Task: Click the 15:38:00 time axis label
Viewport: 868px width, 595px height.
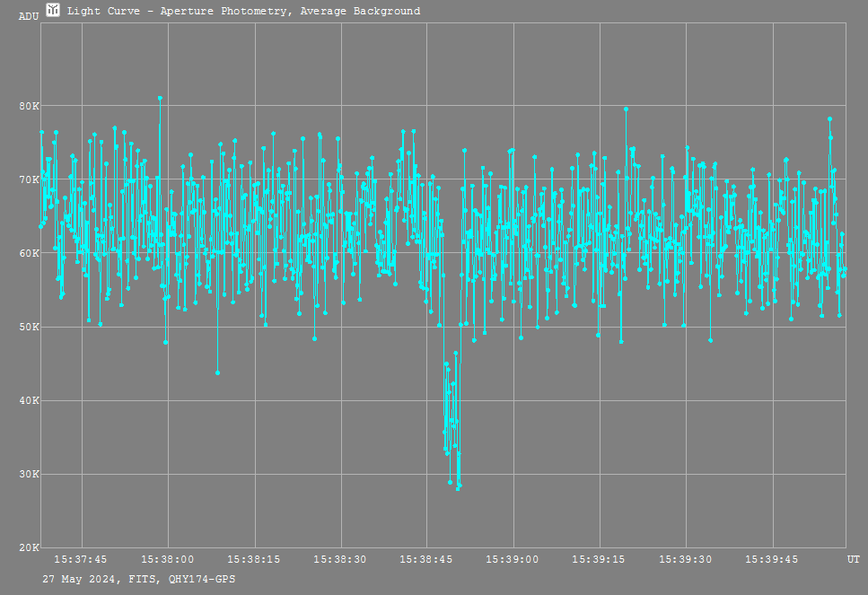Action: (x=167, y=560)
